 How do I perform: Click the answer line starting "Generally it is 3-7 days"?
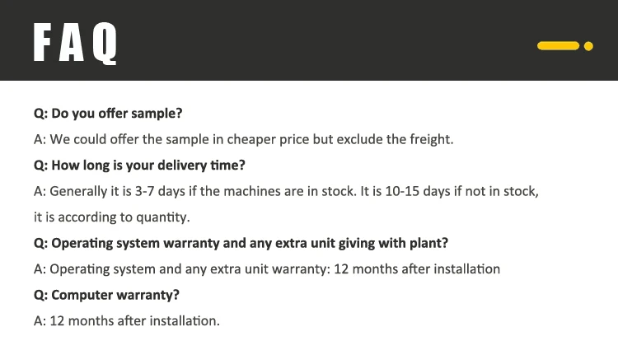coord(286,191)
